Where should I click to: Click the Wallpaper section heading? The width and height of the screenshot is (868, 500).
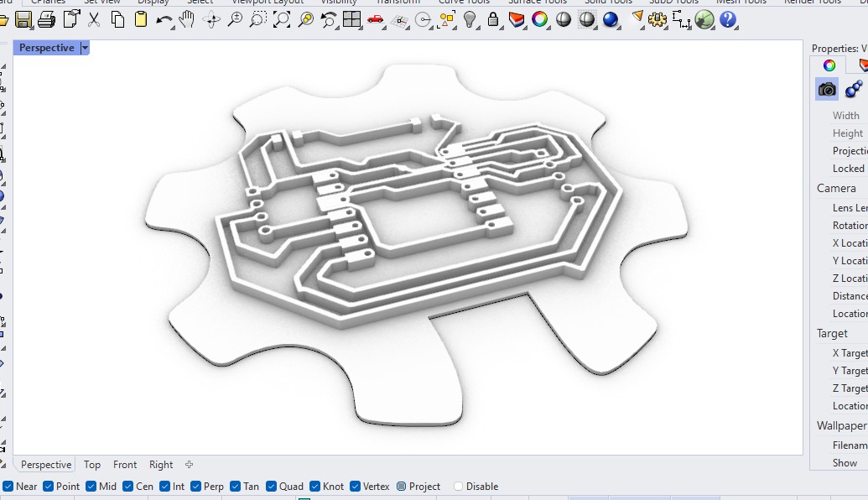pos(841,425)
